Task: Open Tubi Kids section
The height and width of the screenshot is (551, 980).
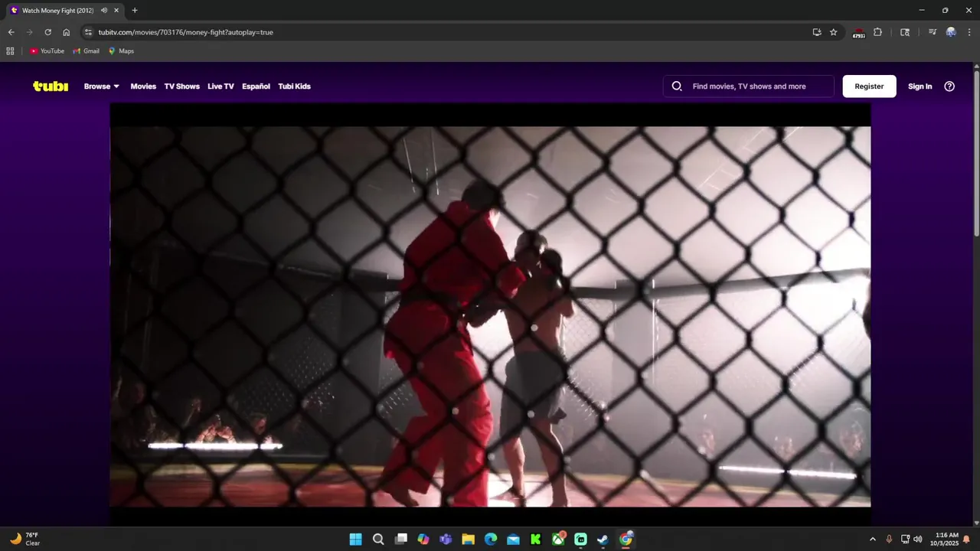Action: (x=294, y=86)
